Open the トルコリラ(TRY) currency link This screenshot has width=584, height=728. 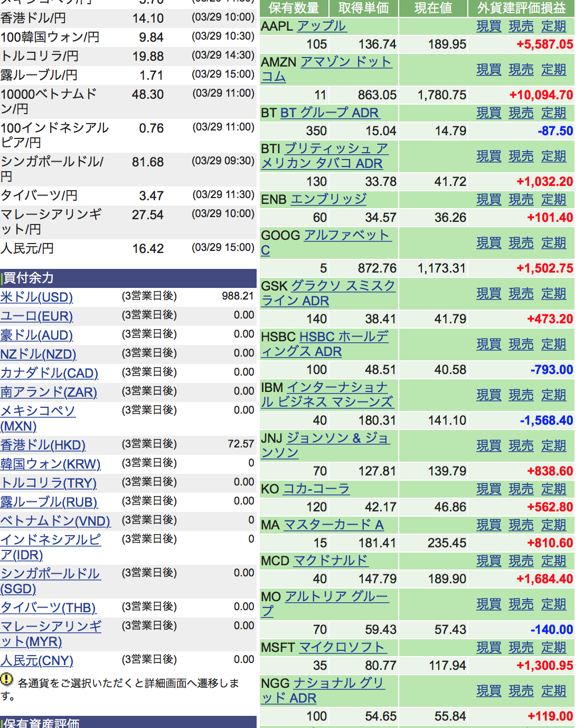[49, 483]
